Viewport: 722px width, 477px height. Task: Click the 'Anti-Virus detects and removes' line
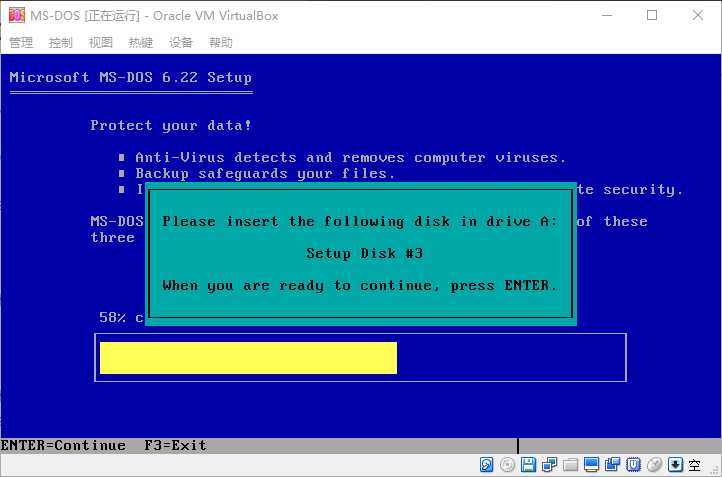pyautogui.click(x=350, y=157)
